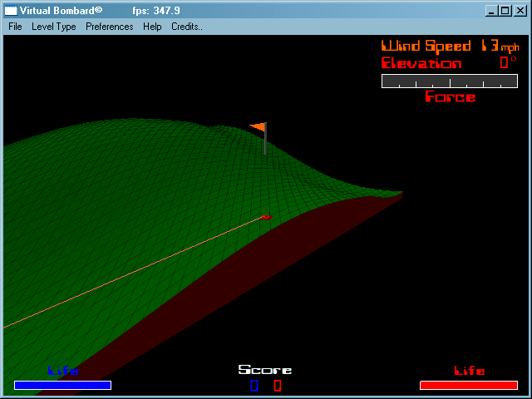
Task: Close the Virtual Bombard window
Action: (x=520, y=11)
